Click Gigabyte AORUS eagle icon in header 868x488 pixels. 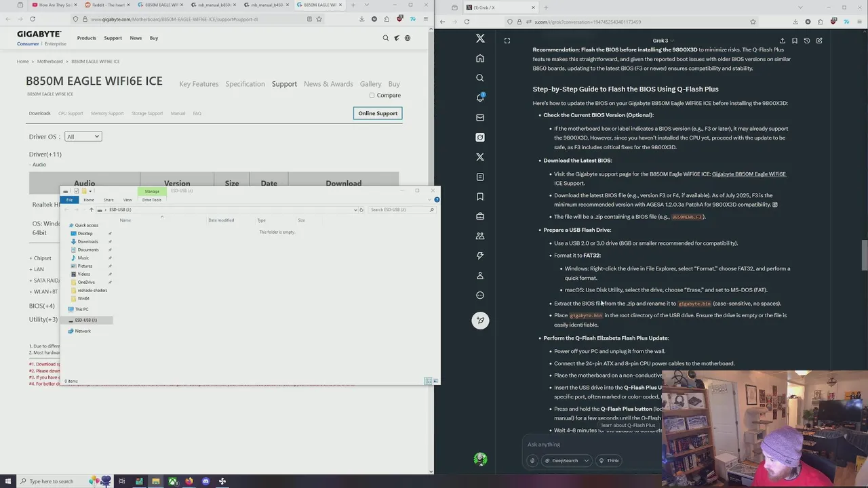pos(397,38)
